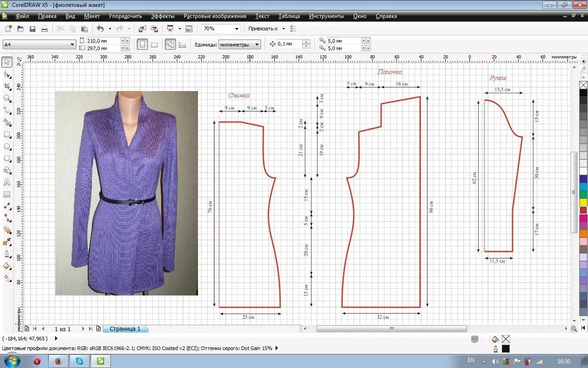Open the Эффекты menu
The height and width of the screenshot is (368, 588).
coord(163,16)
